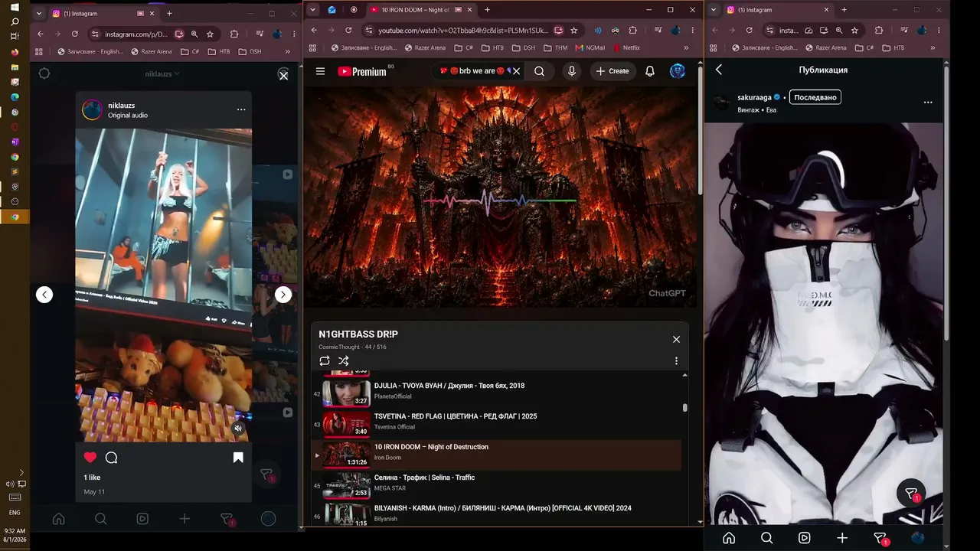This screenshot has height=551, width=980.
Task: Unlike the niklauzs post with the heart
Action: (90, 458)
